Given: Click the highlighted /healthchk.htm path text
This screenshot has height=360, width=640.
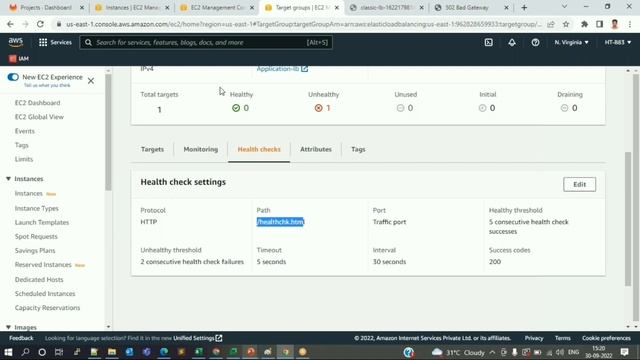Looking at the screenshot, I should point(280,222).
